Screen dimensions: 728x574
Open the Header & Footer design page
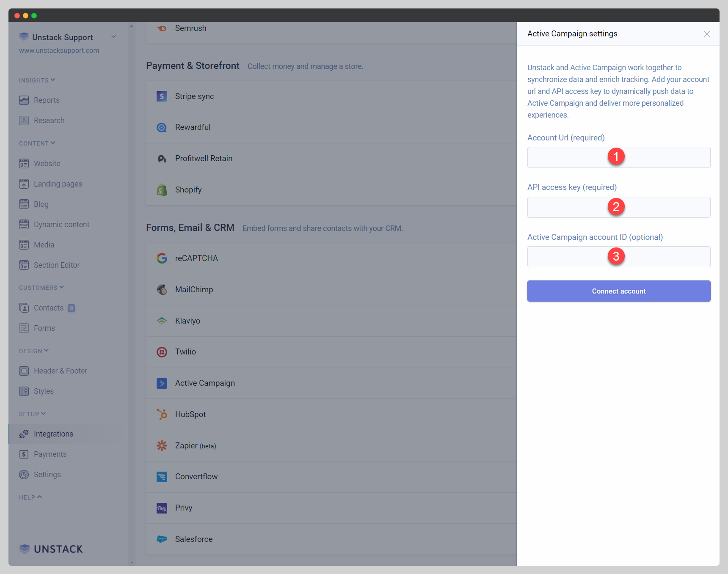[x=60, y=371]
